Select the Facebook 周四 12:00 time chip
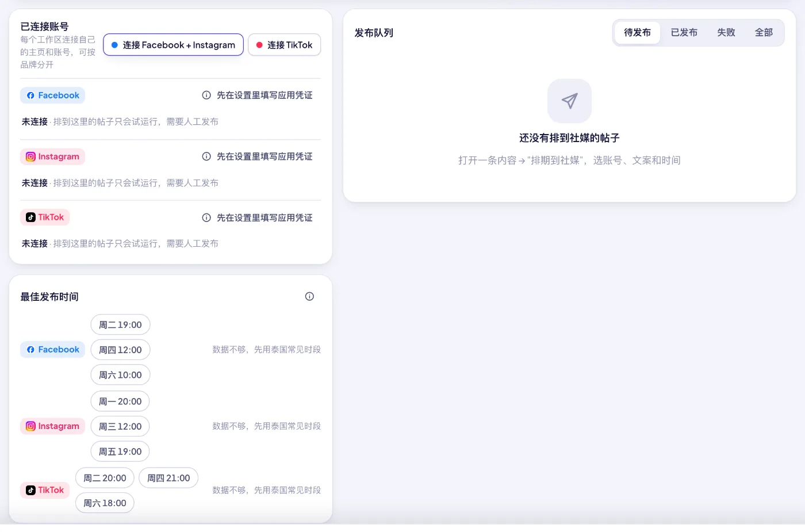 pyautogui.click(x=120, y=350)
